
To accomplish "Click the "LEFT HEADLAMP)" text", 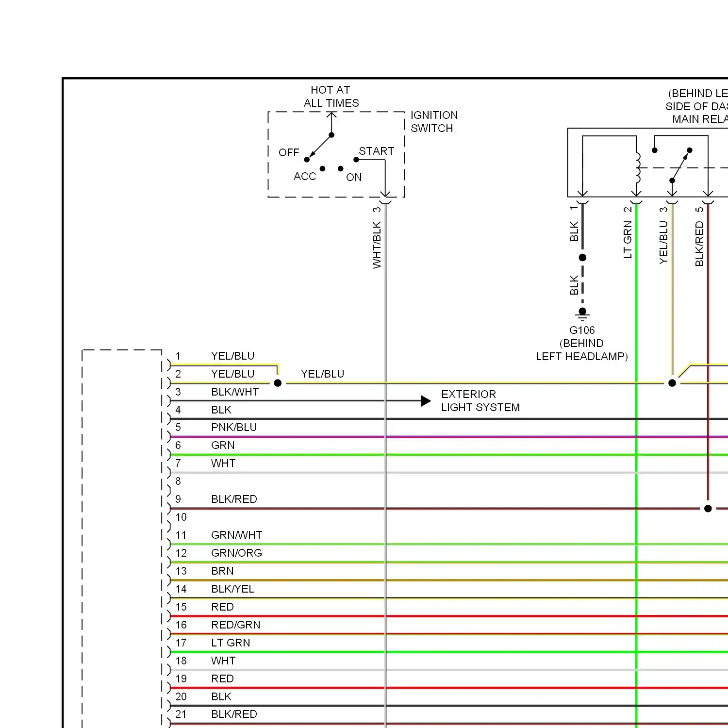I will point(582,357).
